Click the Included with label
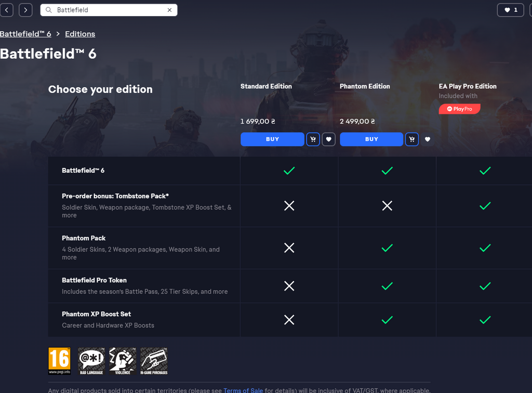532x393 pixels. (x=458, y=96)
